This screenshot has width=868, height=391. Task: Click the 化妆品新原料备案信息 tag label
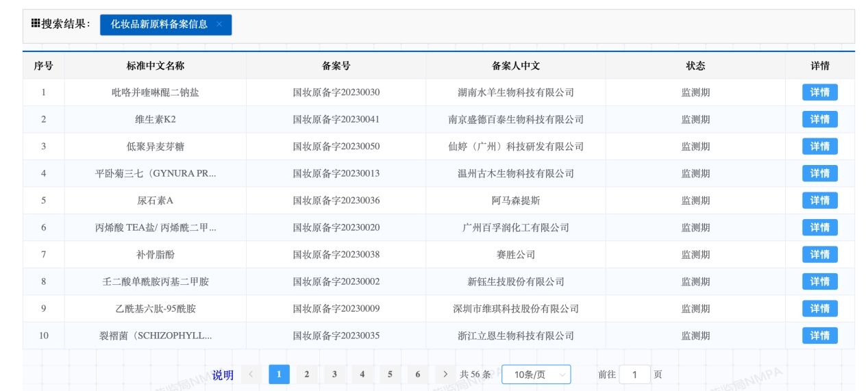pos(159,25)
